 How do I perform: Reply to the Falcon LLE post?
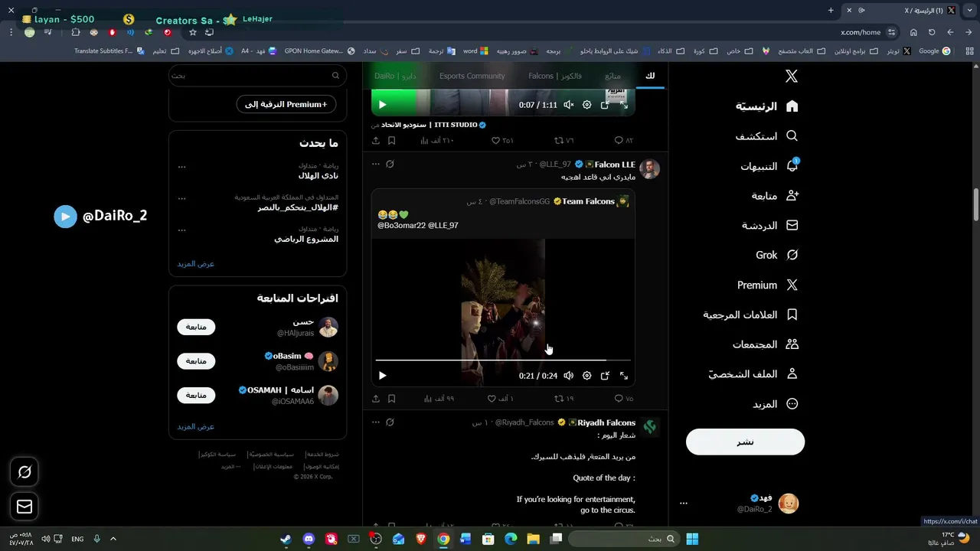(623, 399)
